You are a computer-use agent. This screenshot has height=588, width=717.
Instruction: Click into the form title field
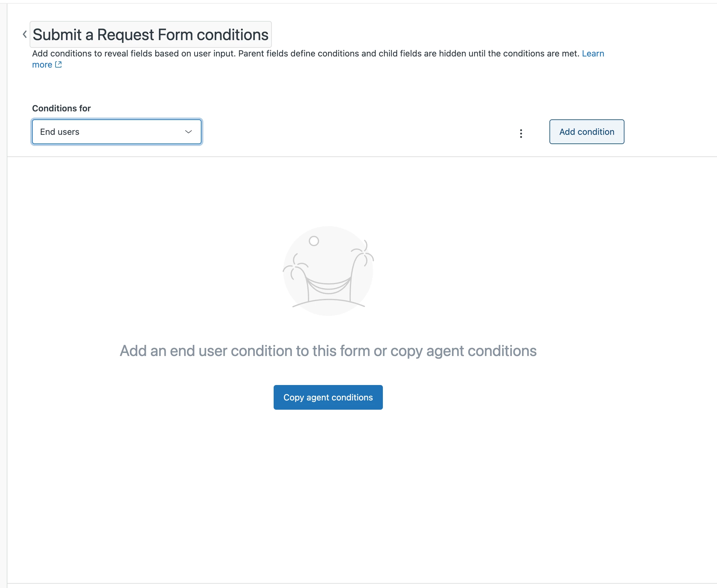(151, 35)
